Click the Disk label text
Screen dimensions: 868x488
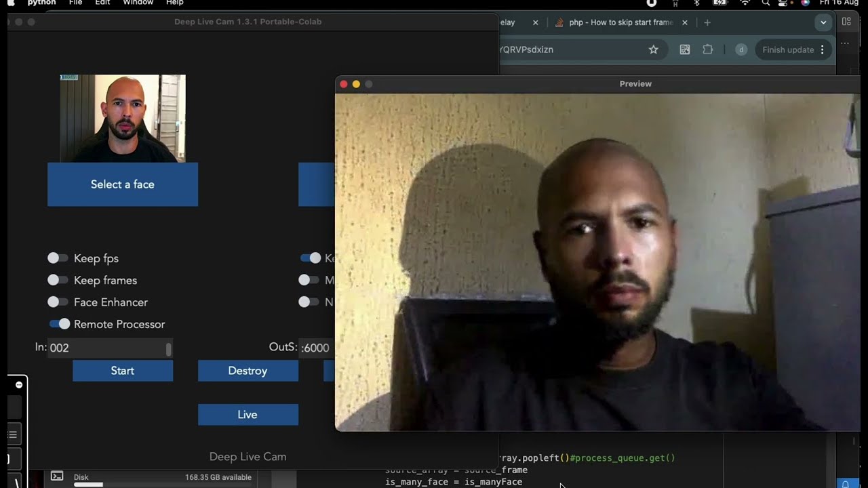pyautogui.click(x=81, y=477)
